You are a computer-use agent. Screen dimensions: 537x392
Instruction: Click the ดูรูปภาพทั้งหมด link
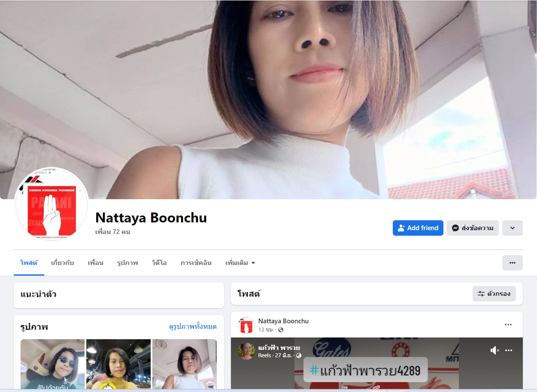tap(193, 327)
